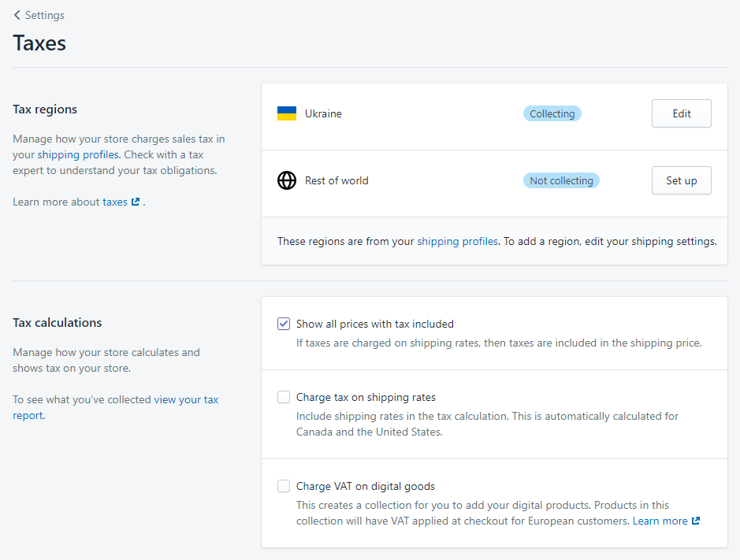Select the Rest of world region name
Image resolution: width=740 pixels, height=560 pixels.
[x=337, y=180]
